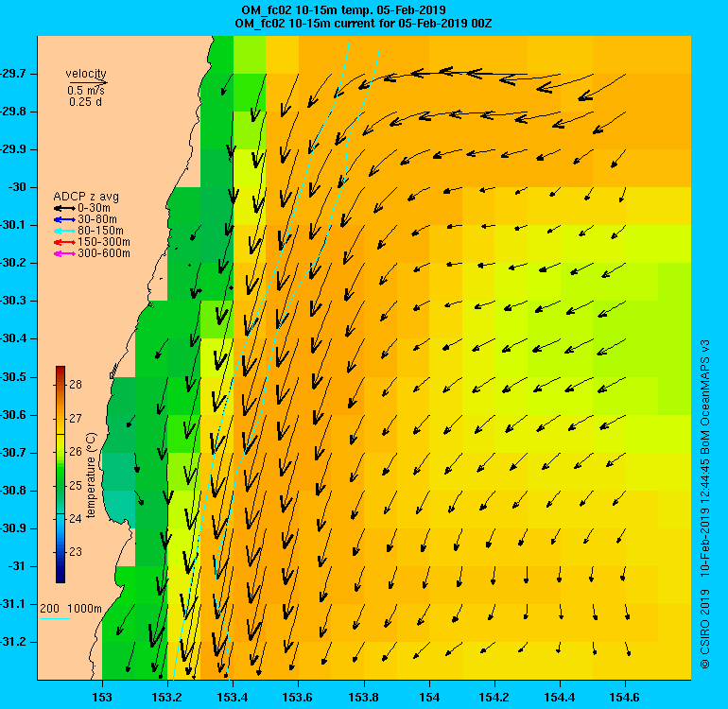Select the blue 30-80m ADCP arrow symbol
Image resolution: width=728 pixels, height=709 pixels.
coord(64,219)
